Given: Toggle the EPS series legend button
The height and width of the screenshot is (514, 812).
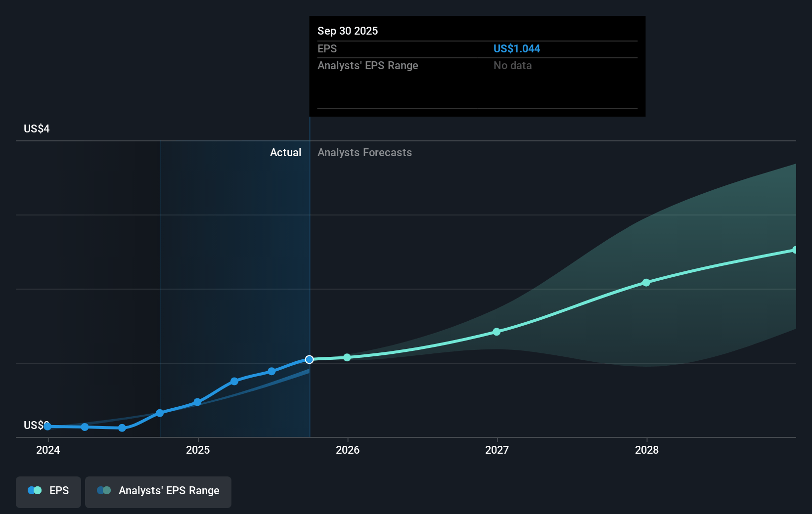Looking at the screenshot, I should click(x=48, y=491).
